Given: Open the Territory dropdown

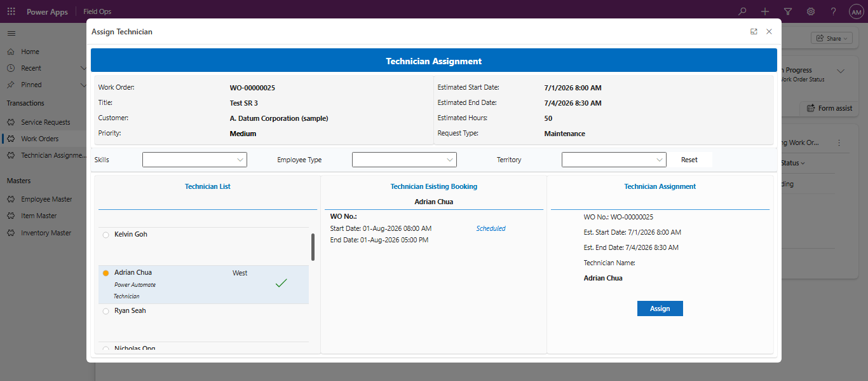Looking at the screenshot, I should 614,160.
